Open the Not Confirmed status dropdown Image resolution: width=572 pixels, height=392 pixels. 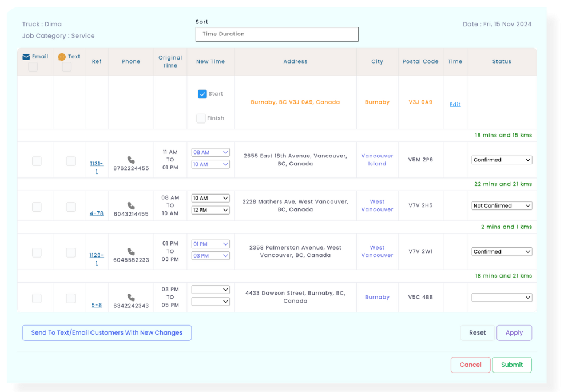point(502,206)
